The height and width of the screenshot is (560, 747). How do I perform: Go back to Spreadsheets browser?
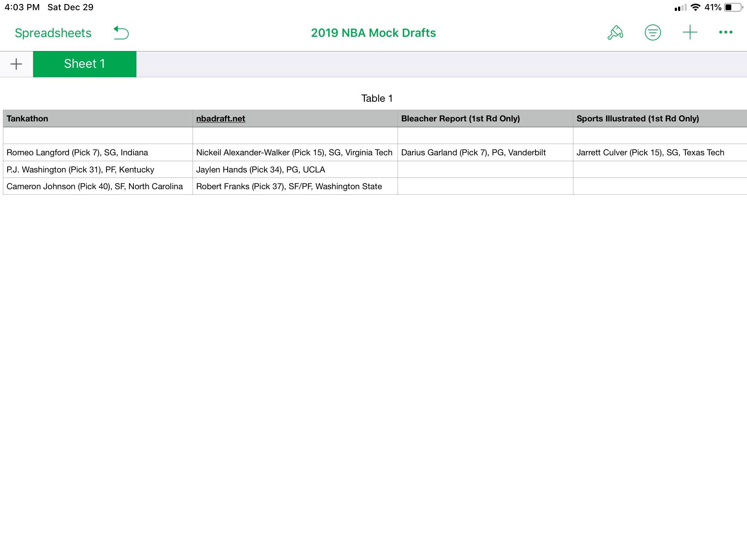tap(53, 33)
